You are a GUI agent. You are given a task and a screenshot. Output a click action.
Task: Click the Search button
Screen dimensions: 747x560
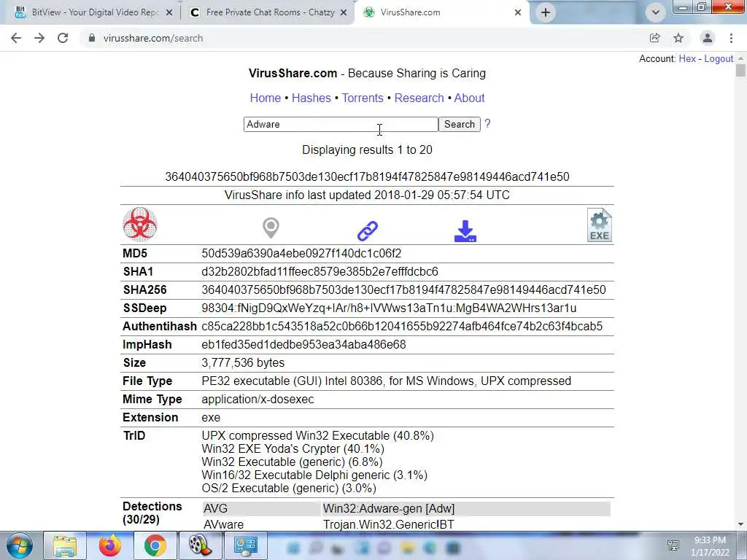[460, 124]
